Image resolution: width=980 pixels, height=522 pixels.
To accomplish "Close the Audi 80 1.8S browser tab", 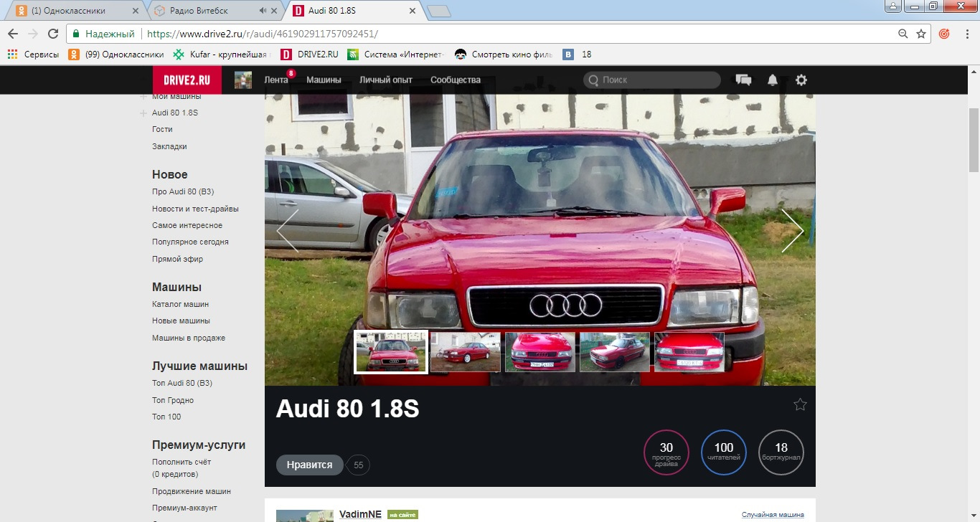I will [412, 11].
